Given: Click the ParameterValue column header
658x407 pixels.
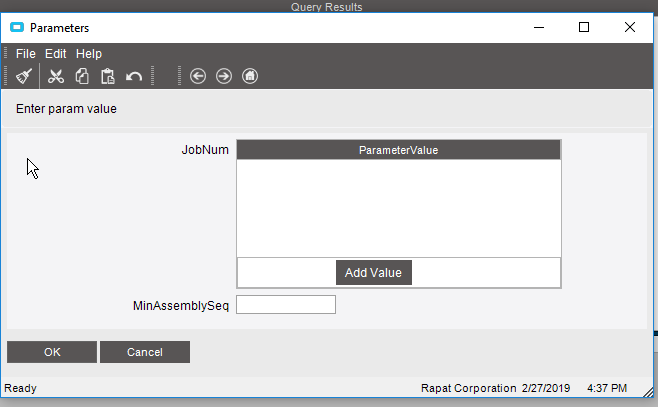Looking at the screenshot, I should click(398, 150).
